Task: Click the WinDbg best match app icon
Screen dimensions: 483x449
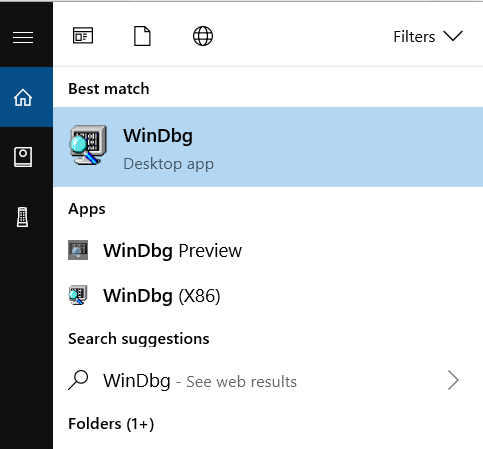Action: click(88, 145)
